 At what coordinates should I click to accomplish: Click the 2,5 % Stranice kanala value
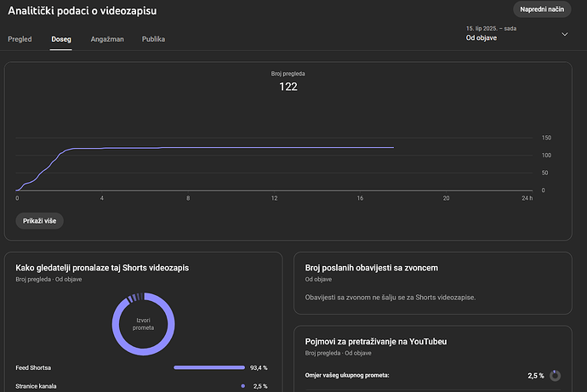260,386
